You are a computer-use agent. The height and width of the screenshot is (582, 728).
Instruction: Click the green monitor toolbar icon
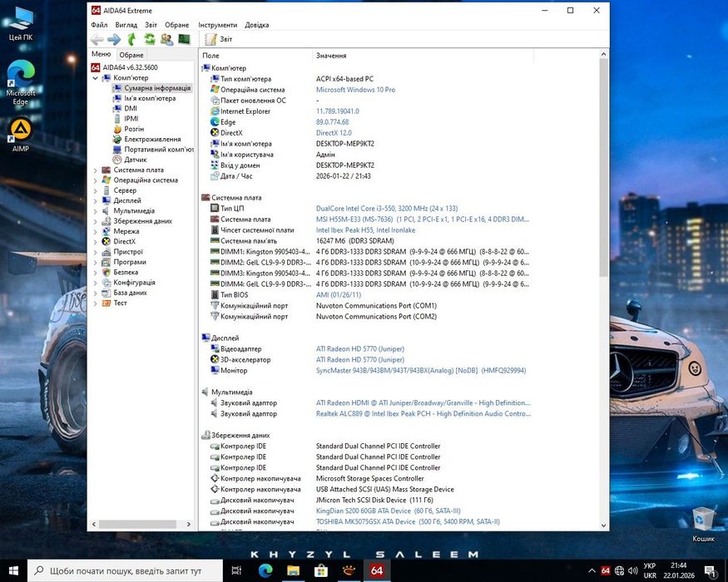coord(185,39)
